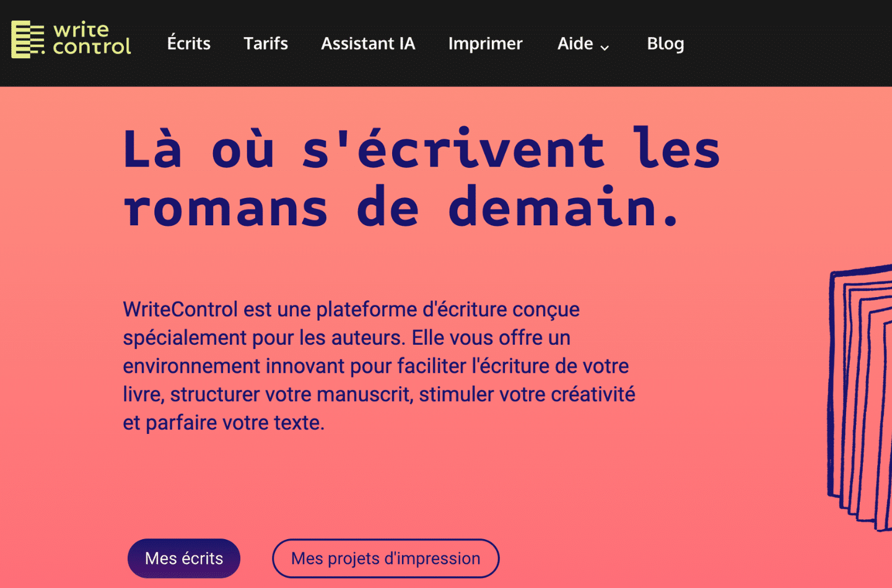Click the hand-drawn book illustration

pyautogui.click(x=861, y=396)
